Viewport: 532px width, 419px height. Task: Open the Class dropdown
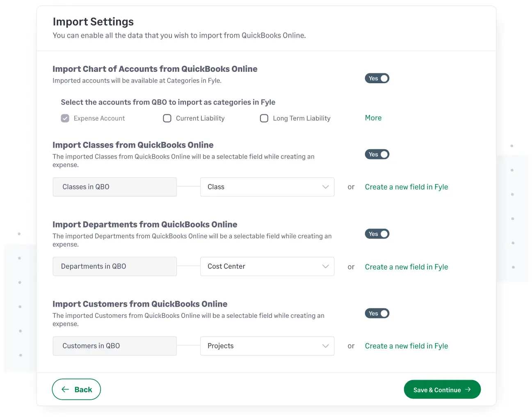267,187
